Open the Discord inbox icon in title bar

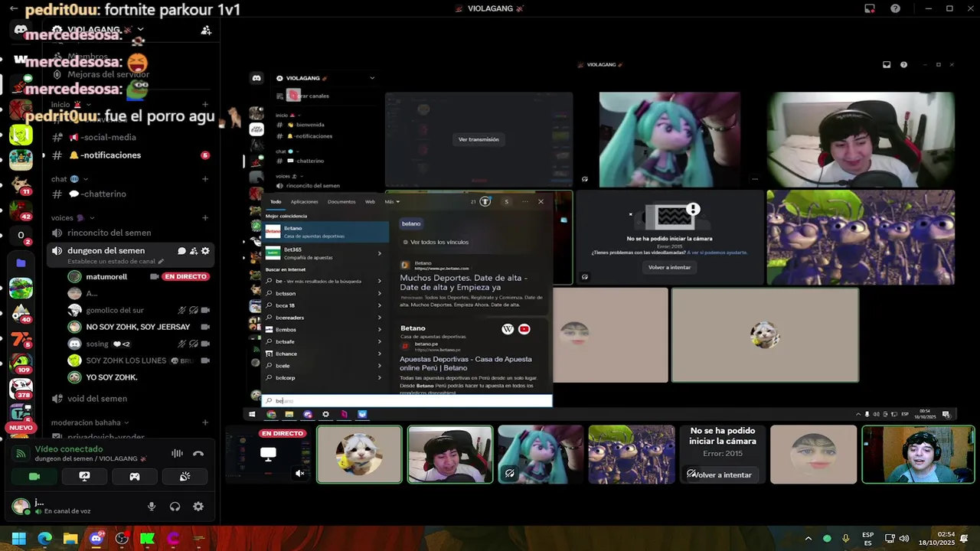[x=870, y=8]
